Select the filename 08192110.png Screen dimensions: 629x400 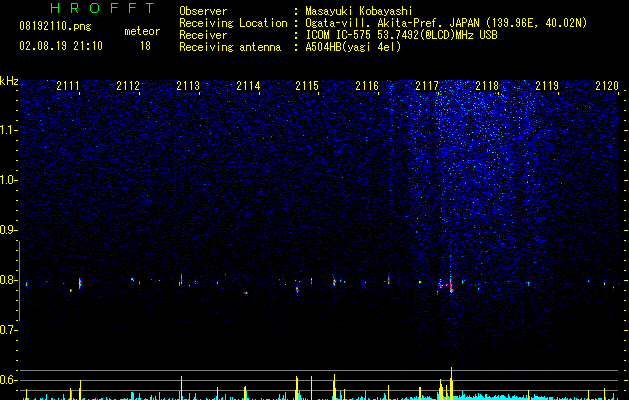tap(55, 27)
